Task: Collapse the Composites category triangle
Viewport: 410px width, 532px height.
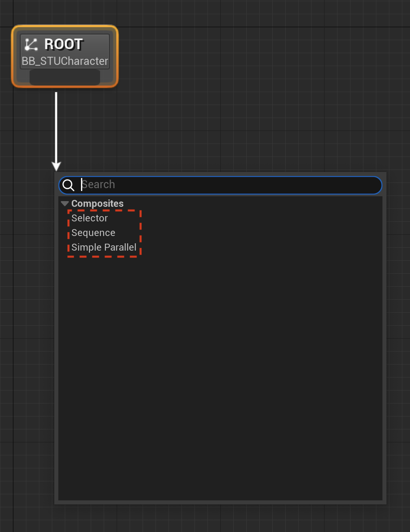Action: [x=64, y=204]
